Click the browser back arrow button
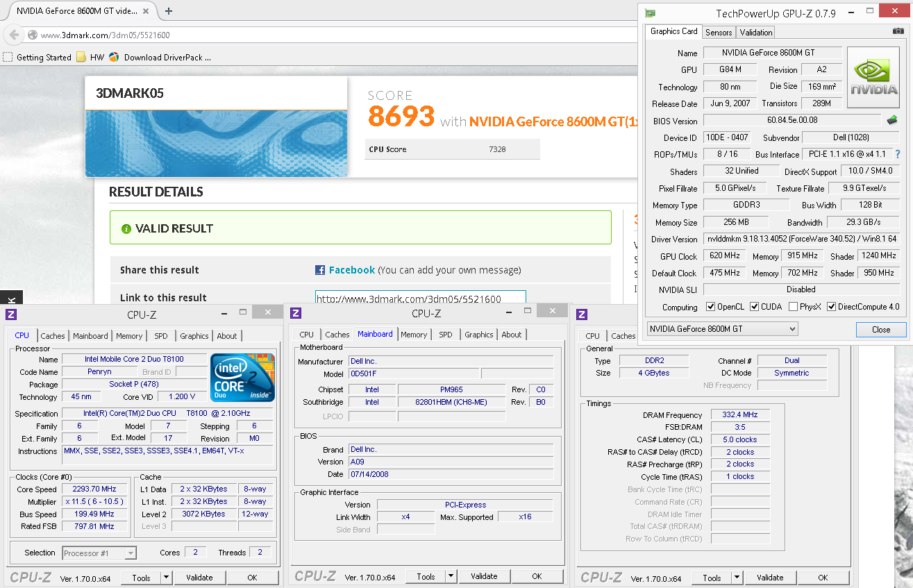913x588 pixels. click(x=15, y=35)
